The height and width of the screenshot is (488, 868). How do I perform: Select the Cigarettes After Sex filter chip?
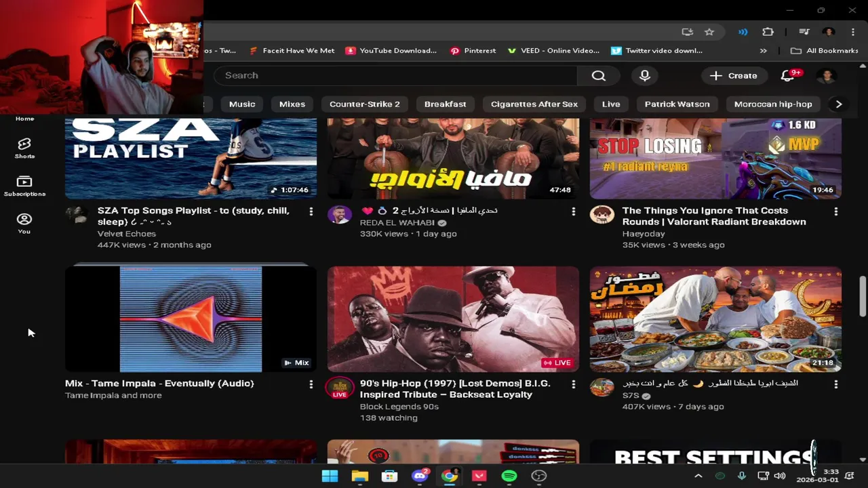click(534, 104)
